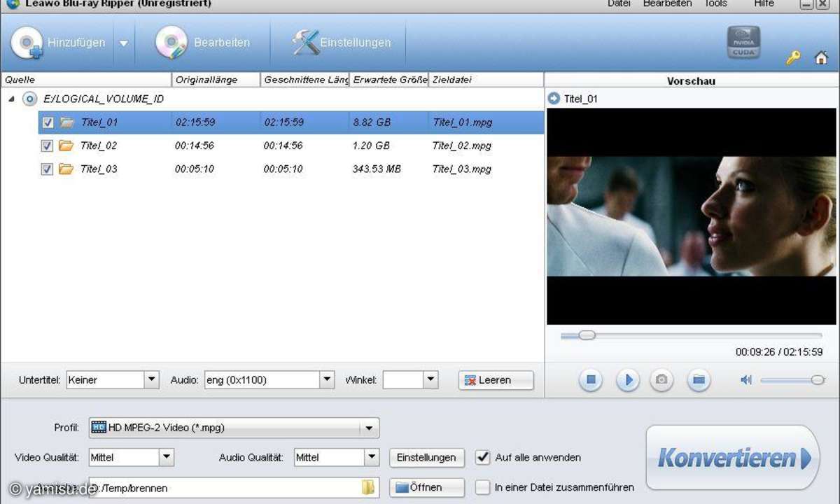Sort by the Quelle column header
Viewport: 840px width, 504px height.
click(x=86, y=80)
